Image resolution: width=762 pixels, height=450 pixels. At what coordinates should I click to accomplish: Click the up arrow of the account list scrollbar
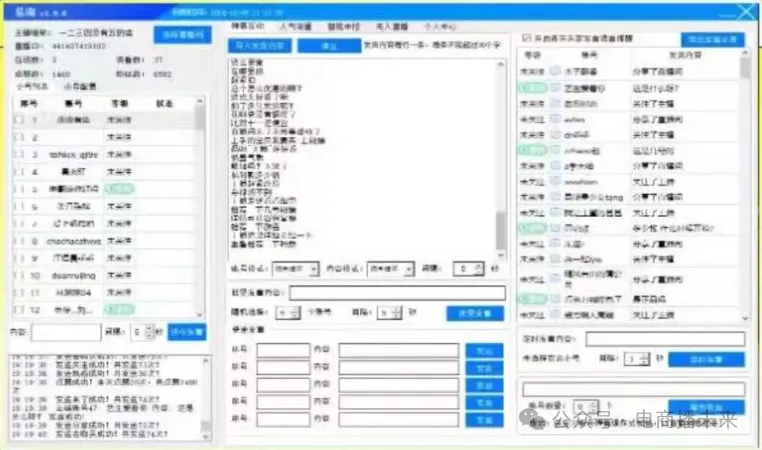[x=201, y=104]
